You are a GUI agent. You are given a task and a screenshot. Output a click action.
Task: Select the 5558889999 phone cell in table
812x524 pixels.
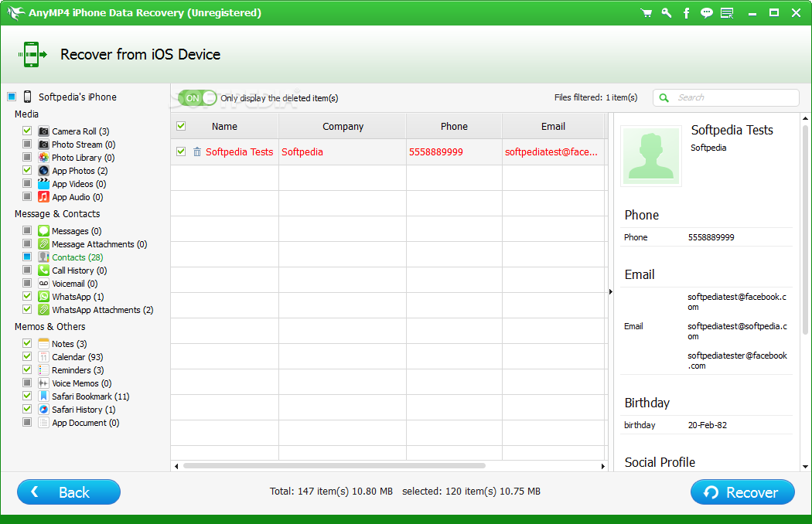454,151
